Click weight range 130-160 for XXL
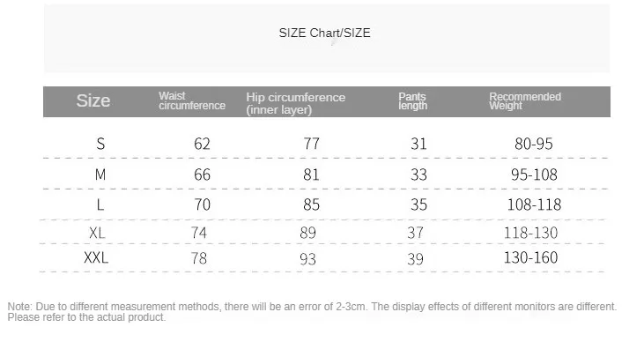This screenshot has height=342, width=644. pyautogui.click(x=530, y=257)
